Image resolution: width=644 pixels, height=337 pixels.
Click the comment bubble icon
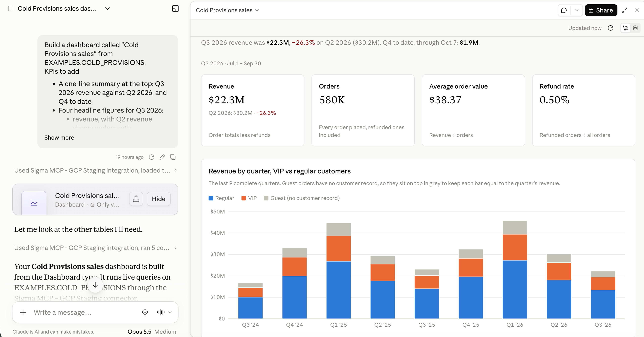[564, 10]
